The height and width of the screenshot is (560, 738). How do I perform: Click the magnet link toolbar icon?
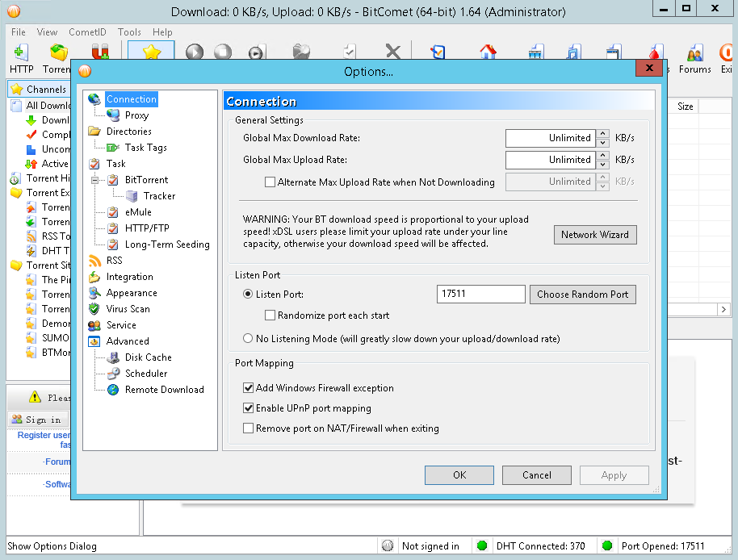click(x=100, y=52)
